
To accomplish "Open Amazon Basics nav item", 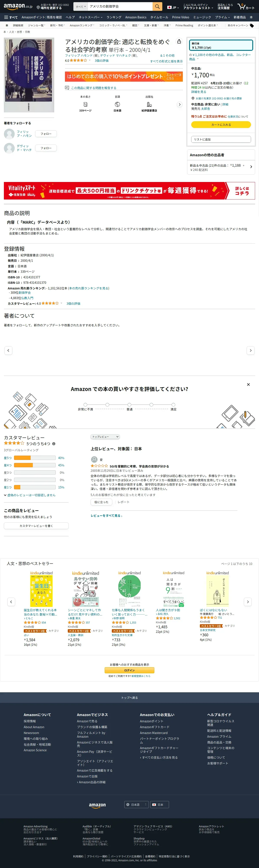I will [136, 17].
